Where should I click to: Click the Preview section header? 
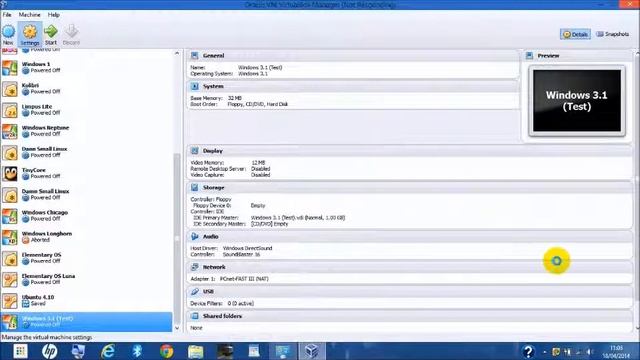(x=578, y=56)
